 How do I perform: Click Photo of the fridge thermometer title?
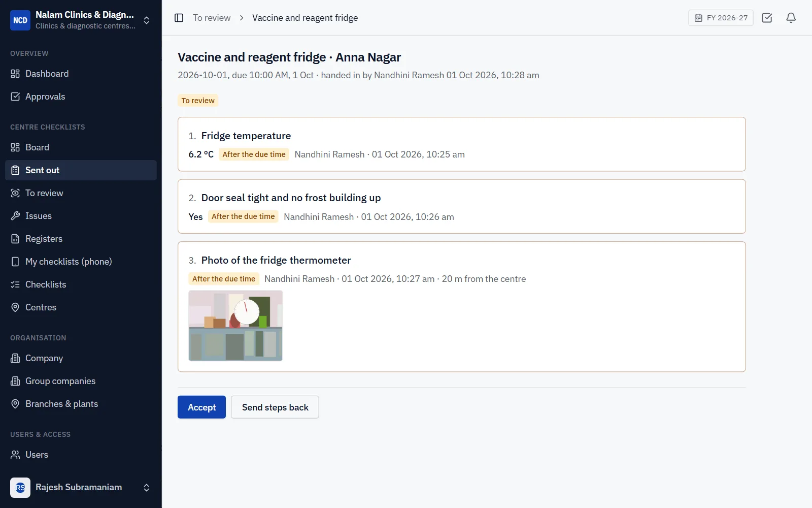276,260
